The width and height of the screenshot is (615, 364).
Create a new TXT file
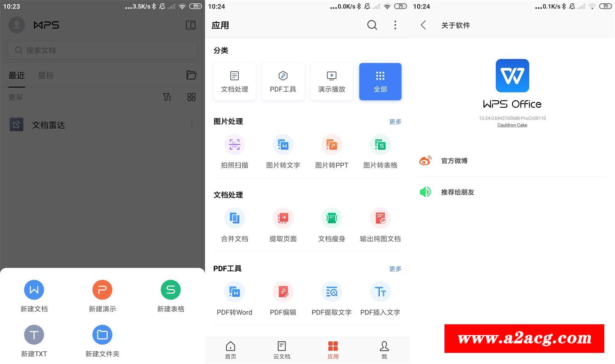point(34,335)
